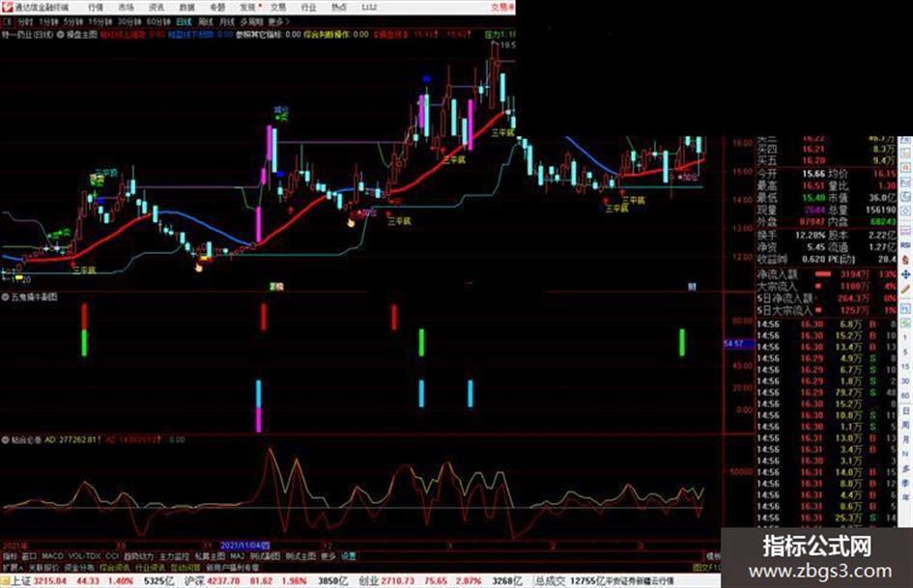Select the 周线 weekly chart period
This screenshot has width=913, height=588.
(205, 22)
